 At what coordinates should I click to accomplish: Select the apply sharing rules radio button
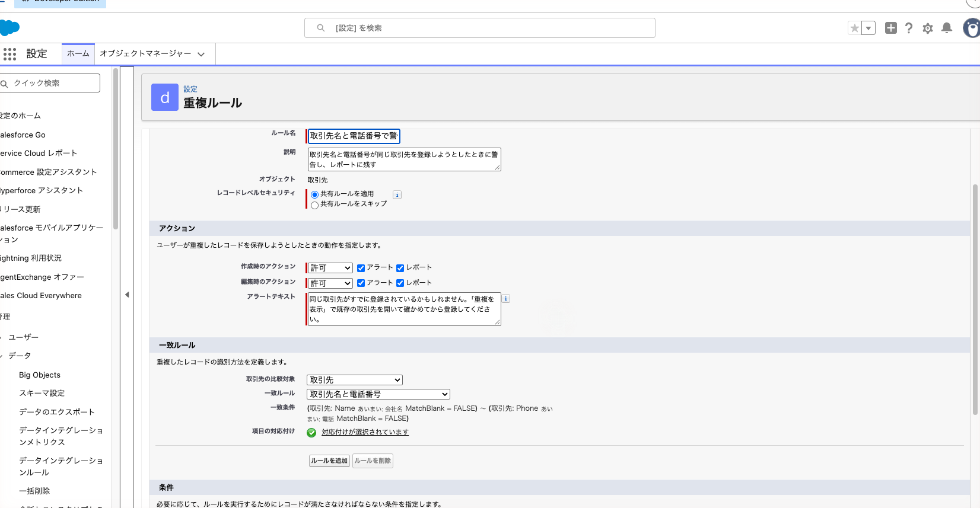pyautogui.click(x=314, y=194)
